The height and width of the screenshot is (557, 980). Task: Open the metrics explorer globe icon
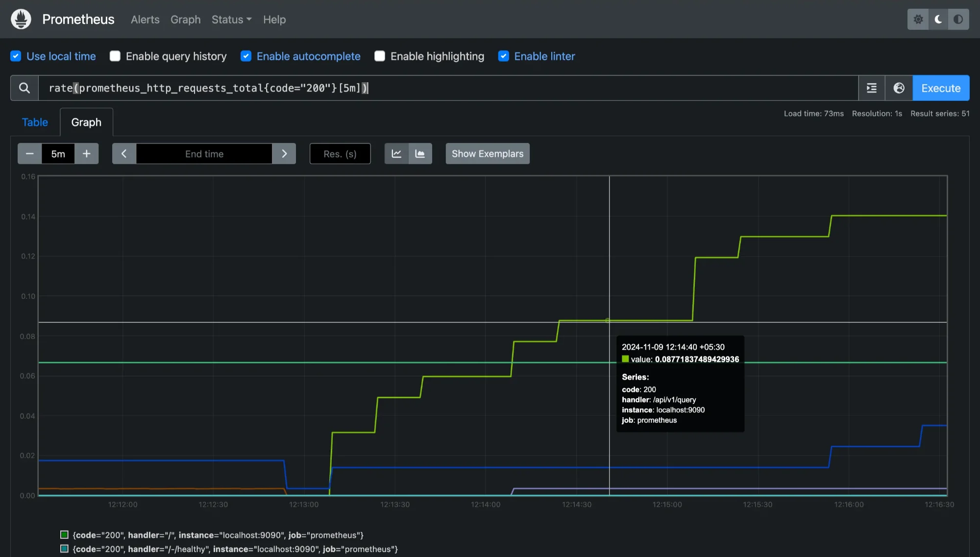point(899,88)
